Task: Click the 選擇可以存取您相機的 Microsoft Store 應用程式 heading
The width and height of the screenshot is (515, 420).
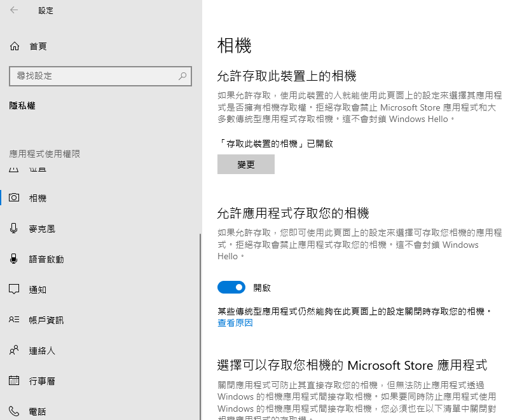Action: [x=352, y=365]
